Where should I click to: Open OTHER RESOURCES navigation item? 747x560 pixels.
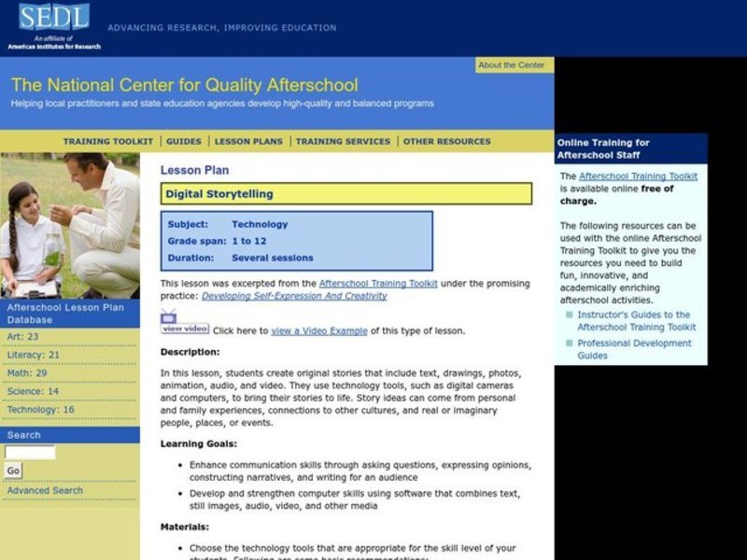click(445, 140)
